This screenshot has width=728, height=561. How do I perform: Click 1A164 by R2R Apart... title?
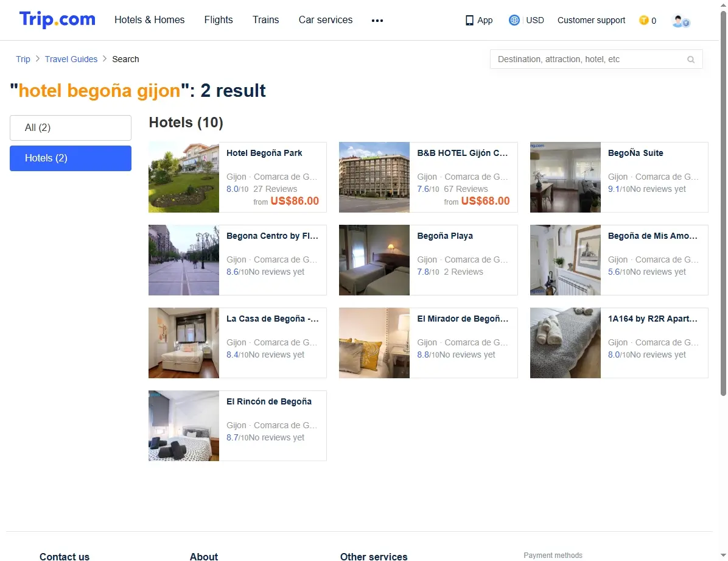[653, 319]
